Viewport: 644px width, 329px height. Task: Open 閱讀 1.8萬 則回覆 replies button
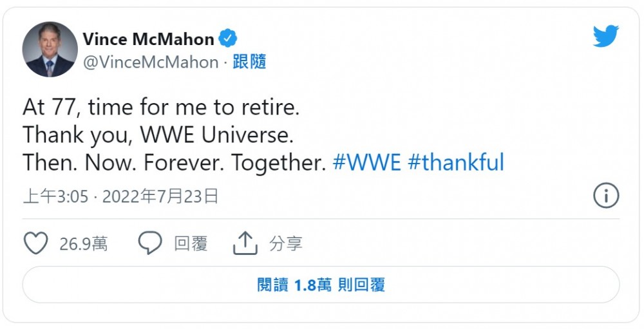tap(321, 285)
